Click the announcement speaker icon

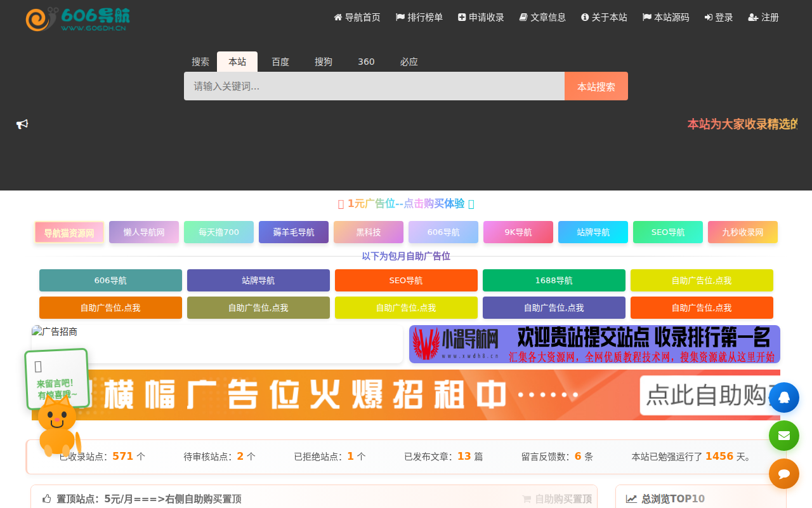pyautogui.click(x=22, y=124)
